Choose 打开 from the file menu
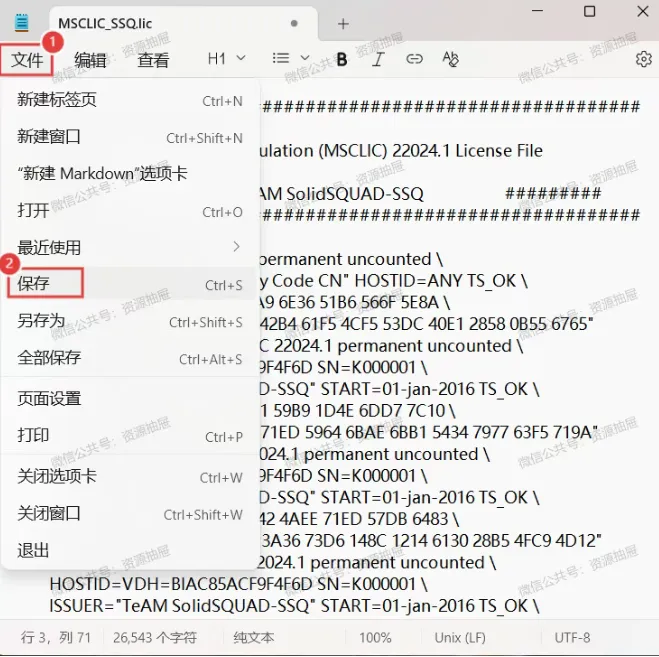Image resolution: width=659 pixels, height=657 pixels. [x=129, y=210]
